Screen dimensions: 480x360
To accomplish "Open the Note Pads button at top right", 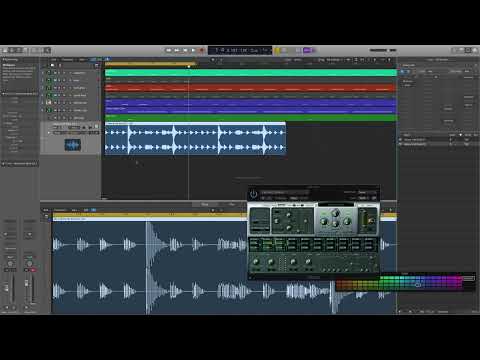I will pyautogui.click(x=461, y=50).
